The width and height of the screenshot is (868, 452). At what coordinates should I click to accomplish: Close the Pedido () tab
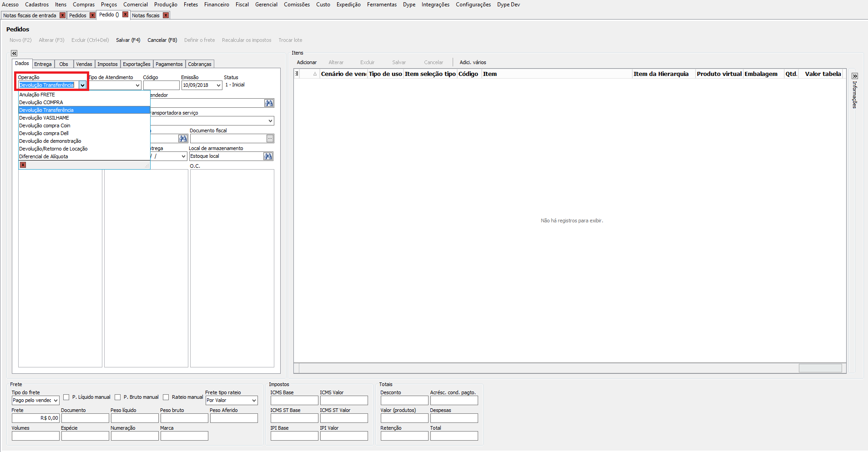125,15
